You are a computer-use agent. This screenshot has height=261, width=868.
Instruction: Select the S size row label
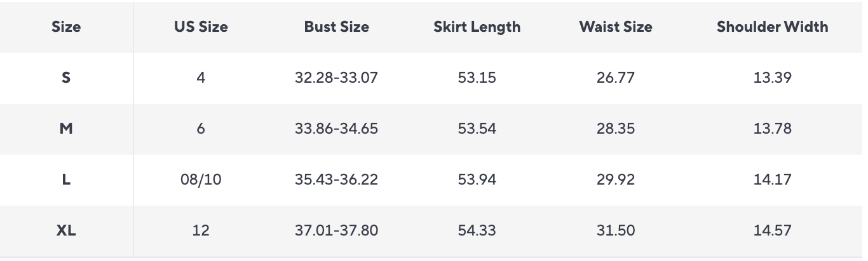tap(66, 78)
